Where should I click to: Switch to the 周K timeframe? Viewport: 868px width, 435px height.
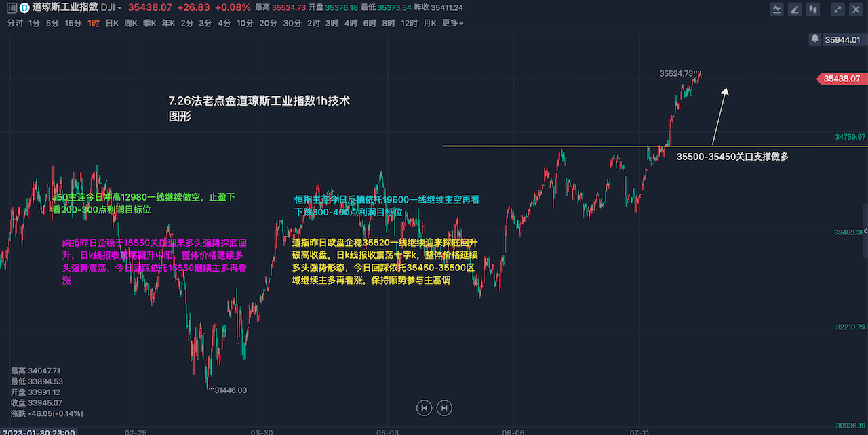(x=131, y=23)
